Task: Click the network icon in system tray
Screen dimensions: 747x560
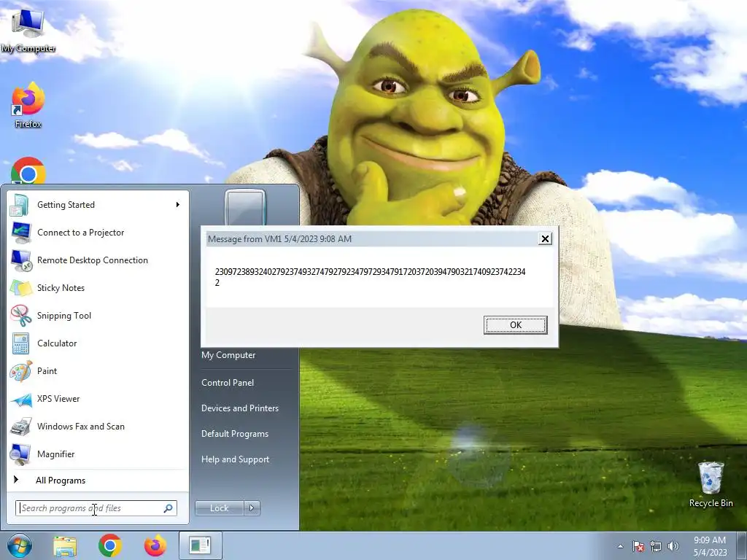Action: (656, 546)
